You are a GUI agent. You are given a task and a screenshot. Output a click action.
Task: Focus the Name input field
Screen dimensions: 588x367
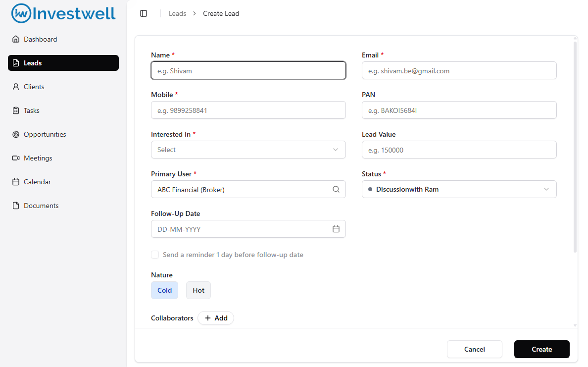(x=248, y=70)
